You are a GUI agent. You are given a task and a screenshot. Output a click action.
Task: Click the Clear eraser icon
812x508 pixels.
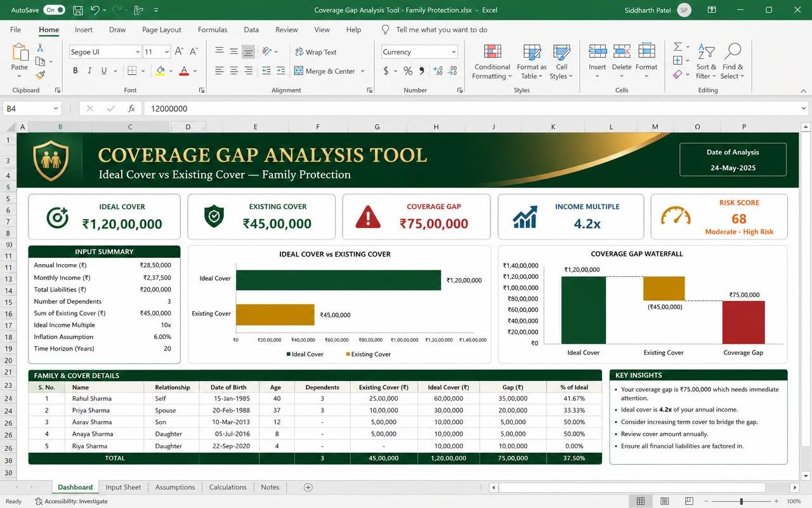point(678,74)
